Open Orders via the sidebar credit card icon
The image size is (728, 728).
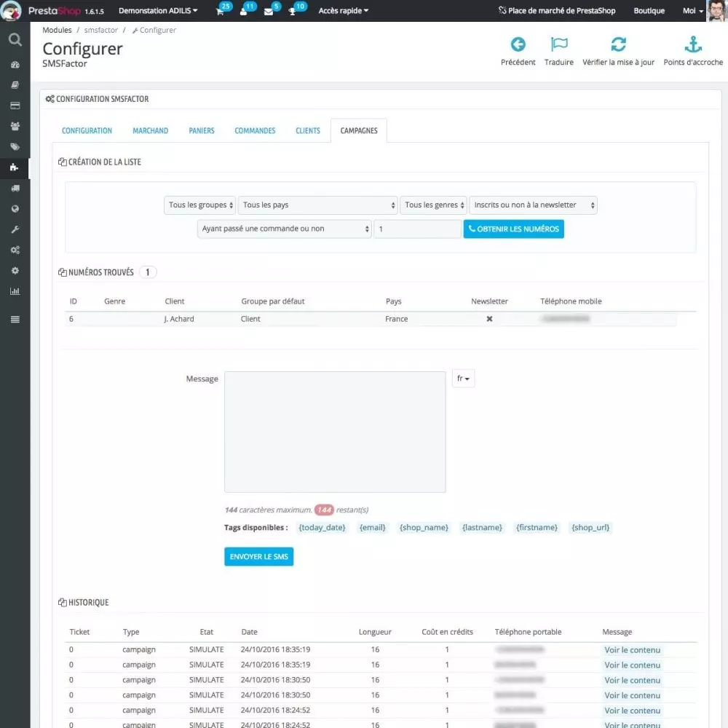[15, 106]
